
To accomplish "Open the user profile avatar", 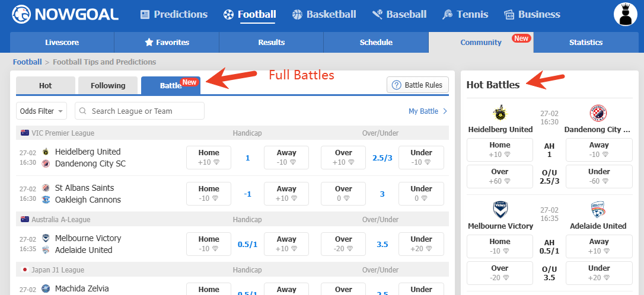I will [625, 14].
